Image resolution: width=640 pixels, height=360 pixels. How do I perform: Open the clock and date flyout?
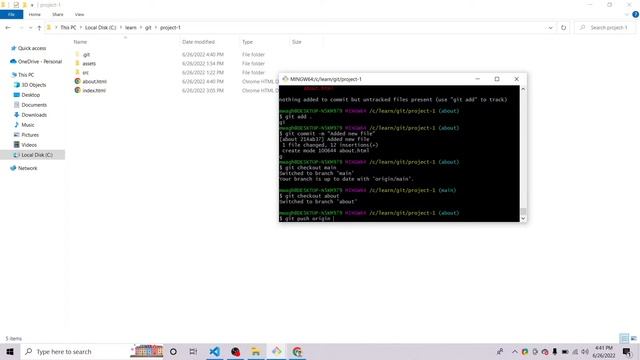(604, 352)
